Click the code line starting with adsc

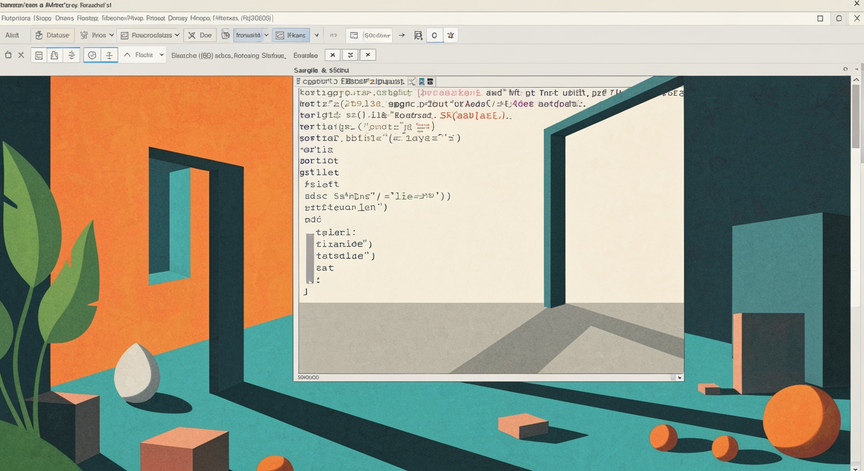(377, 196)
